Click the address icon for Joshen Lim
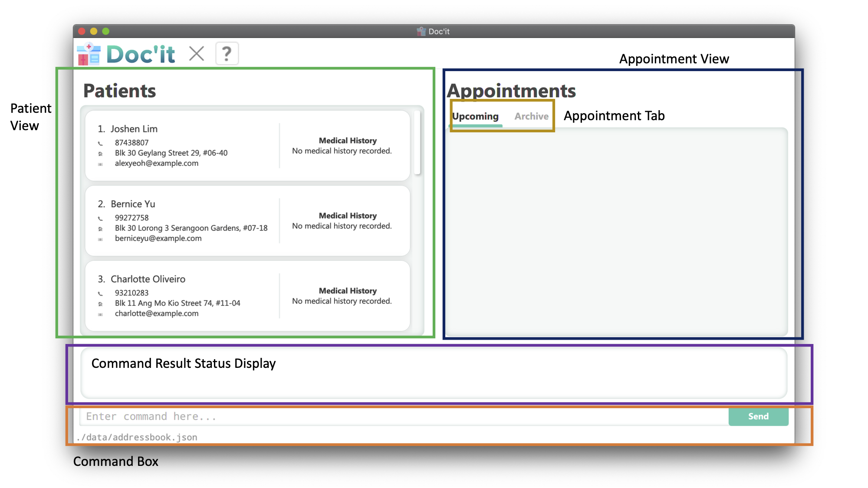The width and height of the screenshot is (868, 488). (x=100, y=154)
